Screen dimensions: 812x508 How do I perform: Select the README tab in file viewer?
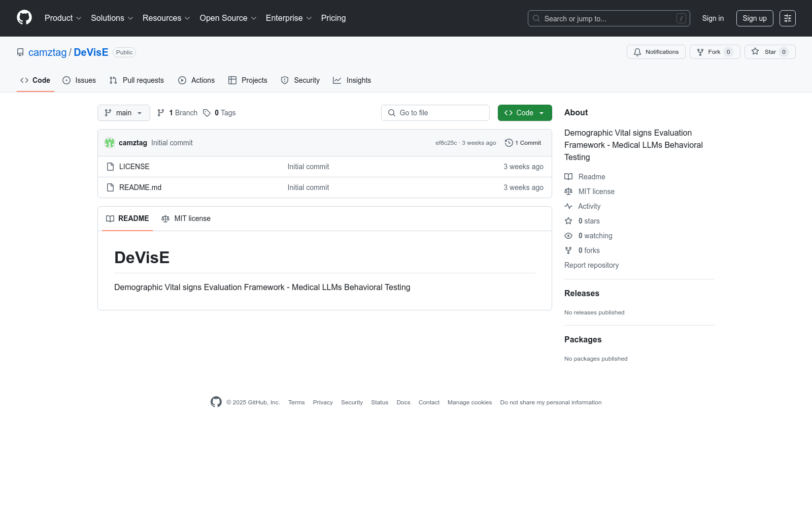pyautogui.click(x=127, y=218)
